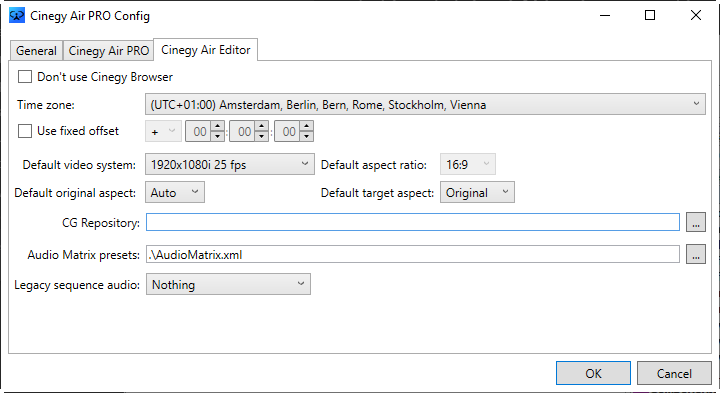Enable Don't use Cinegy Browser checkbox
720x393 pixels.
tap(25, 77)
